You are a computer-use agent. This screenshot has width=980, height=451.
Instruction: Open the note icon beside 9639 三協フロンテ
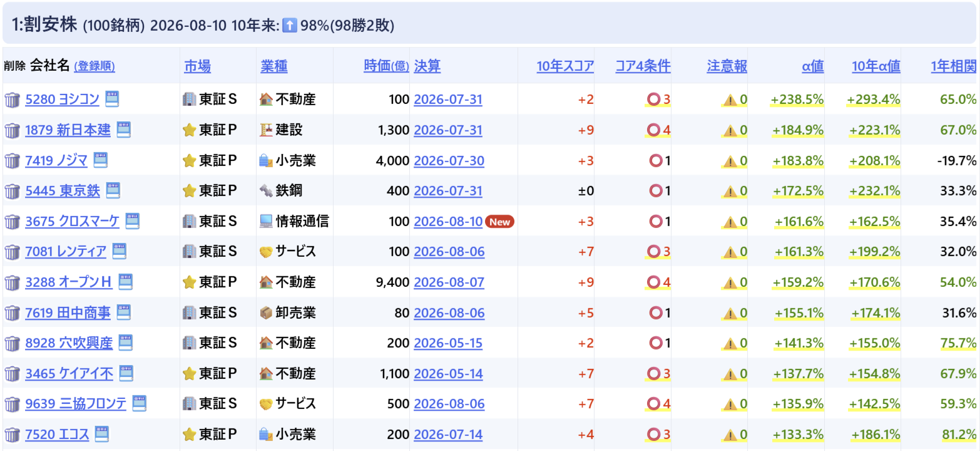pyautogui.click(x=139, y=403)
